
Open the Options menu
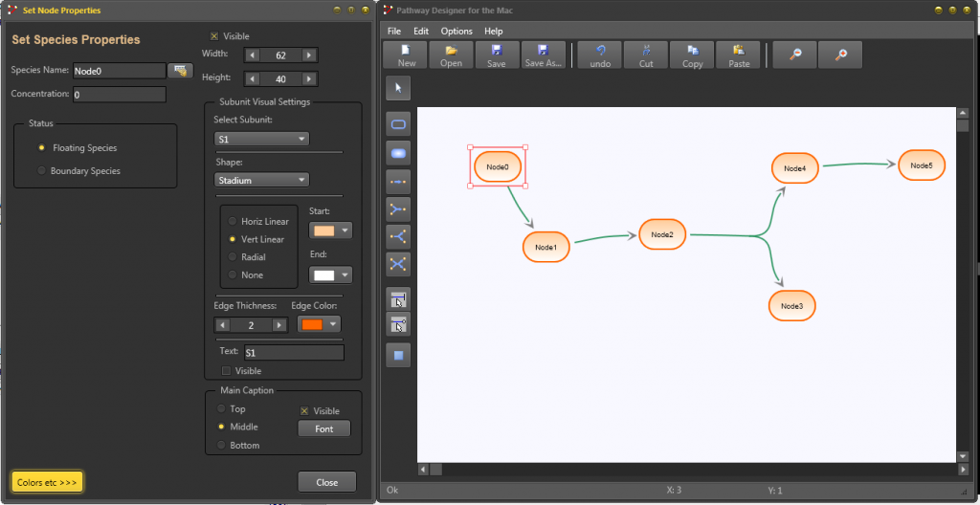(x=457, y=32)
